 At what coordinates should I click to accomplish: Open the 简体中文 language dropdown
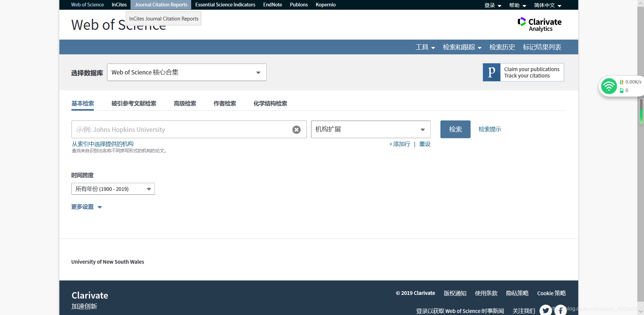(547, 5)
